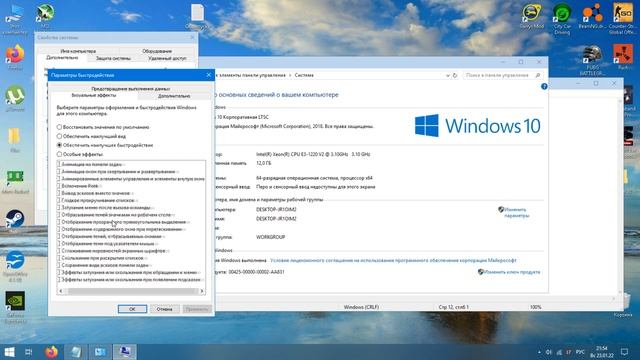Viewport: 640px width, 360px height.
Task: Open uTorrent desktop shortcut
Action: [x=15, y=98]
